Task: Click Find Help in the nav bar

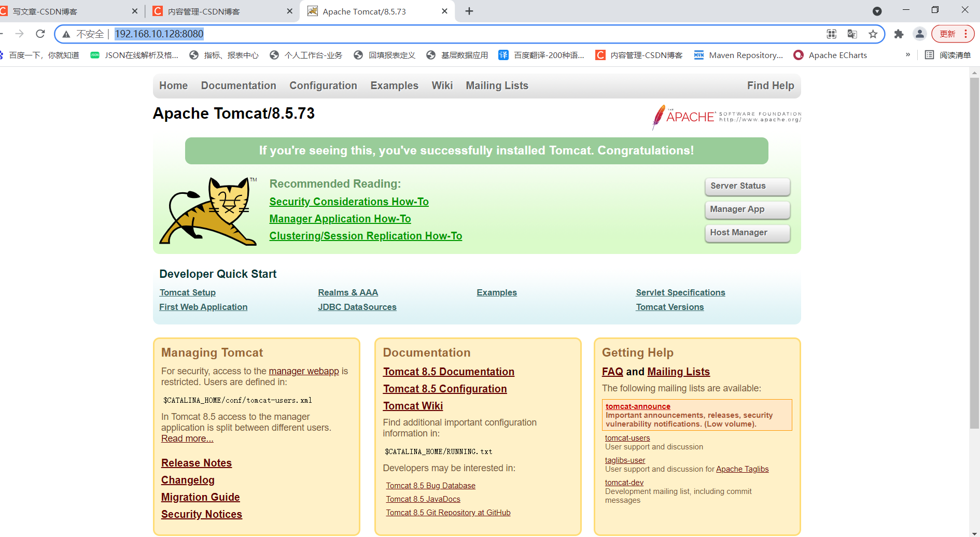Action: coord(771,86)
